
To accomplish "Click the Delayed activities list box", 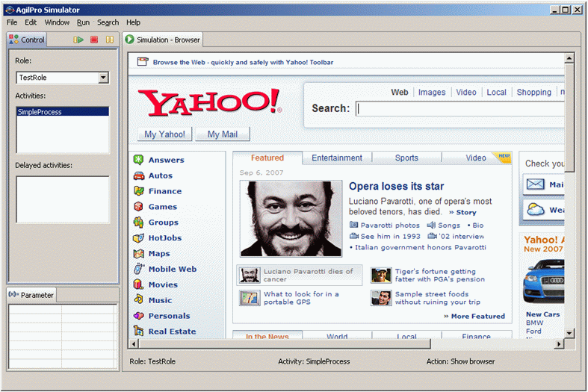I will click(x=63, y=199).
